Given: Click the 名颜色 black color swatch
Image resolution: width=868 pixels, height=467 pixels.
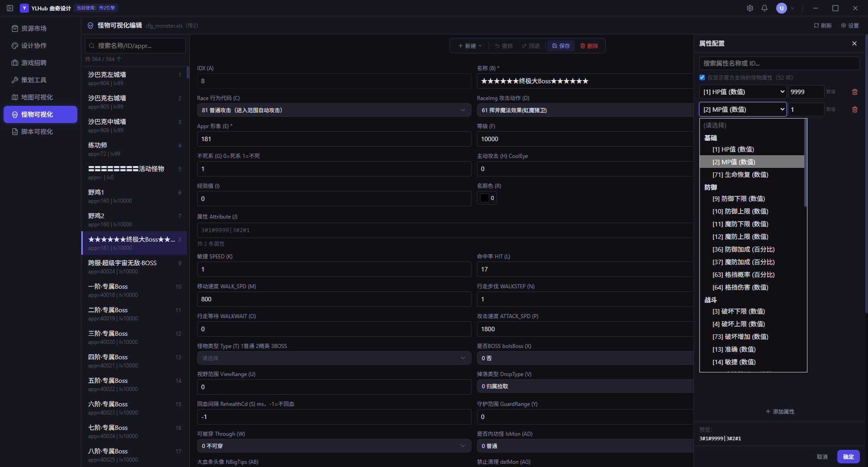Looking at the screenshot, I should (x=484, y=198).
